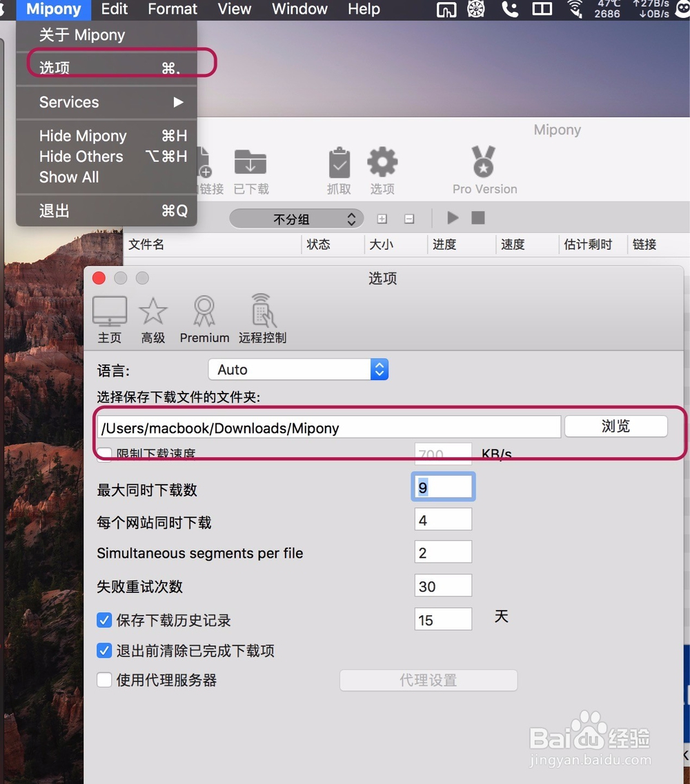Click the history days field showing 15
This screenshot has height=784, width=690.
(x=443, y=619)
